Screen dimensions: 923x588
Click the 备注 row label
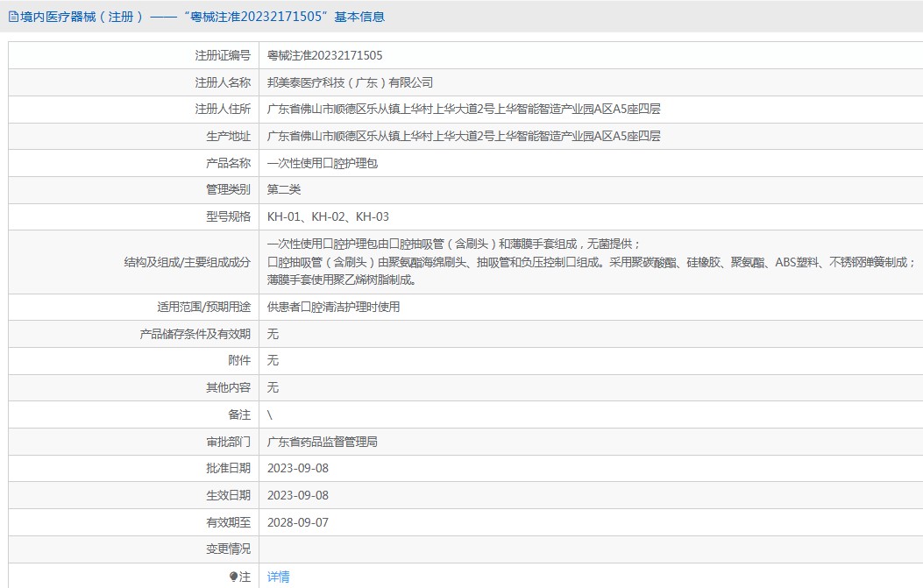(x=238, y=414)
